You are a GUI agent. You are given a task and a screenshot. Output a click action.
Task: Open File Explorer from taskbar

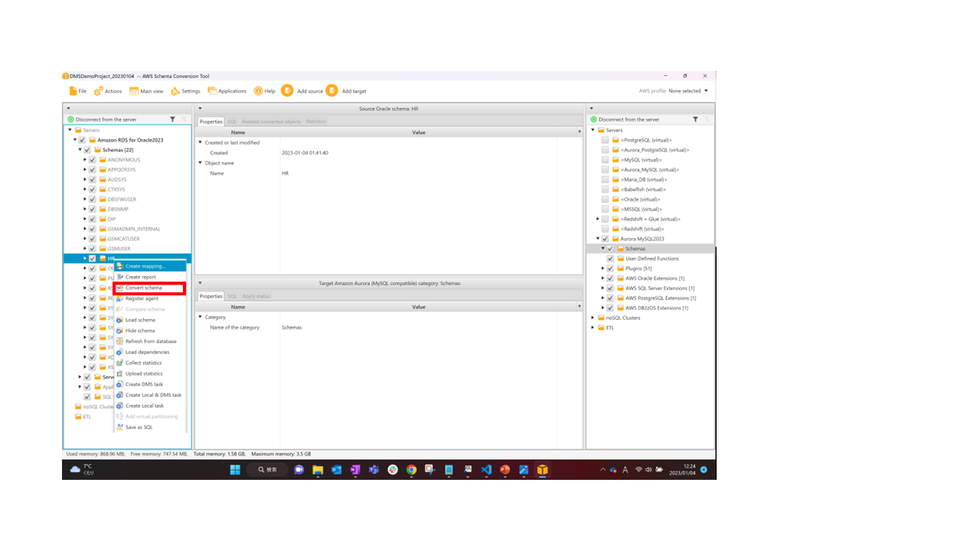(318, 469)
